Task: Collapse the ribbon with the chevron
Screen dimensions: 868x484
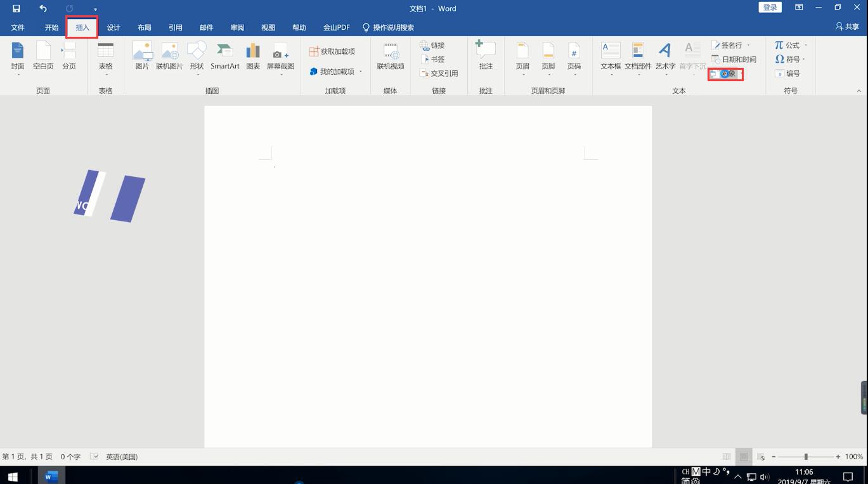Action: 859,91
